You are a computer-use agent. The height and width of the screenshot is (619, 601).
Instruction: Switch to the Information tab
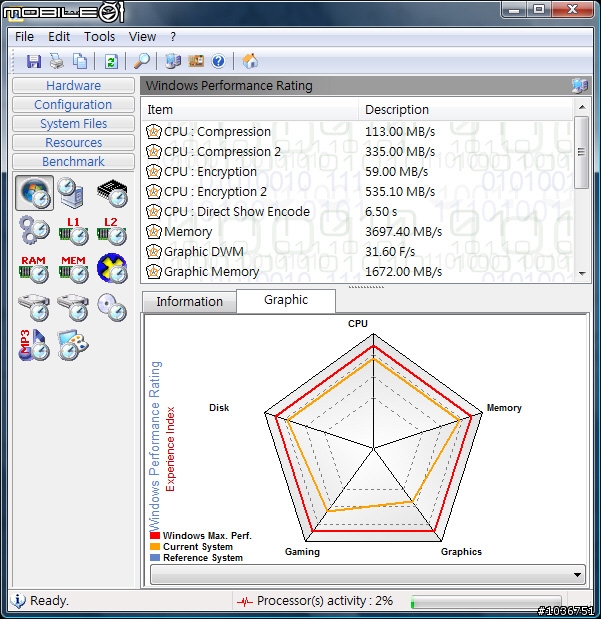190,302
